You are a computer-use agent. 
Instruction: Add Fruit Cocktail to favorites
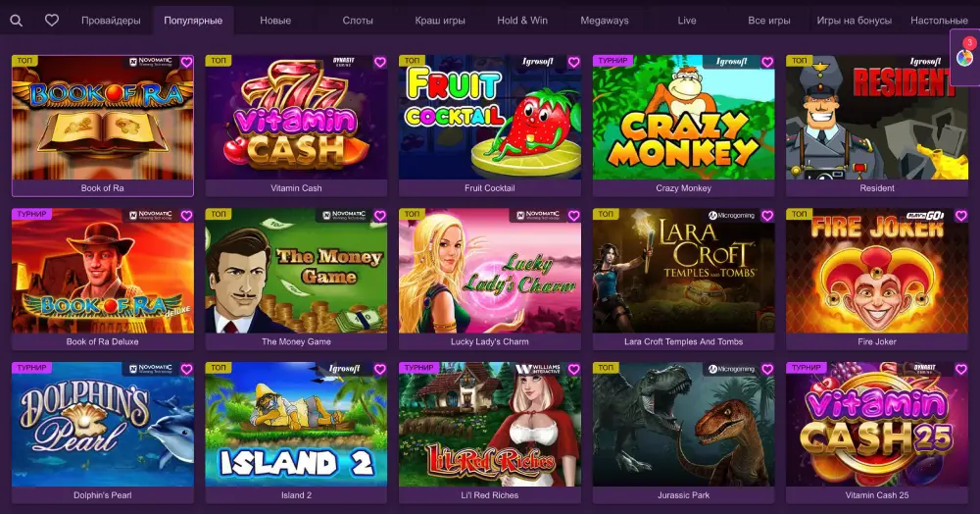pos(573,62)
